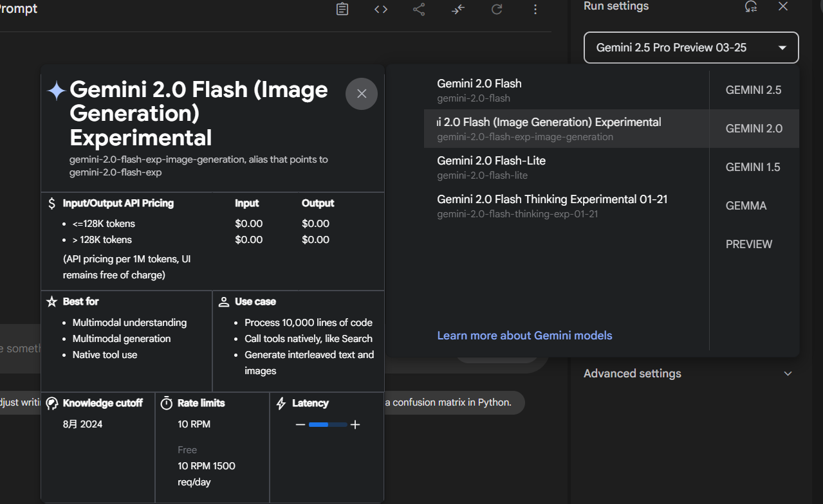Image resolution: width=823 pixels, height=504 pixels.
Task: Click the system instructions clipboard icon
Action: [342, 9]
